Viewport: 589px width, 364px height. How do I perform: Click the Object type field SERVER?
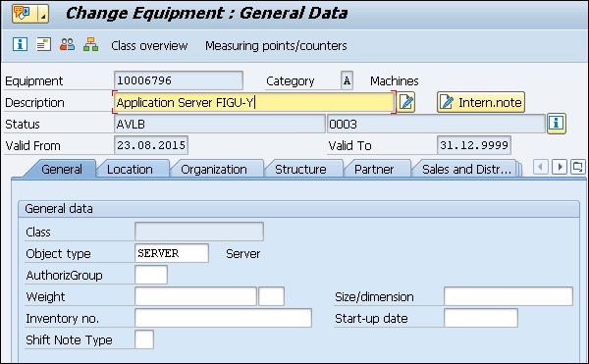click(172, 253)
